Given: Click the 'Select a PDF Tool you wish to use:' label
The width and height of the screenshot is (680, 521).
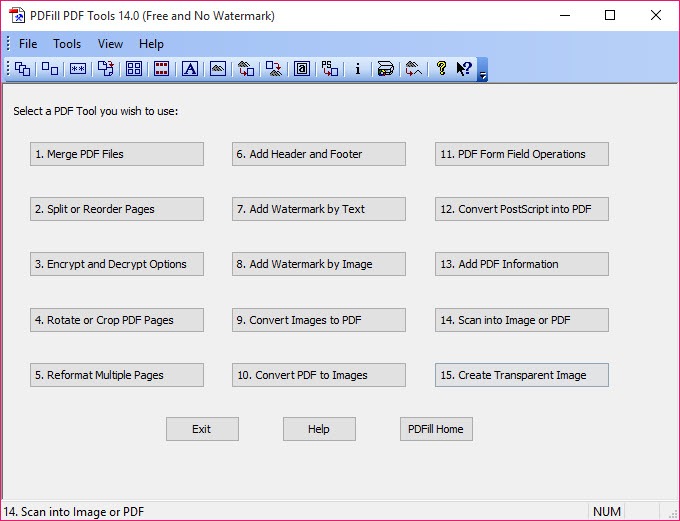Looking at the screenshot, I should click(95, 111).
